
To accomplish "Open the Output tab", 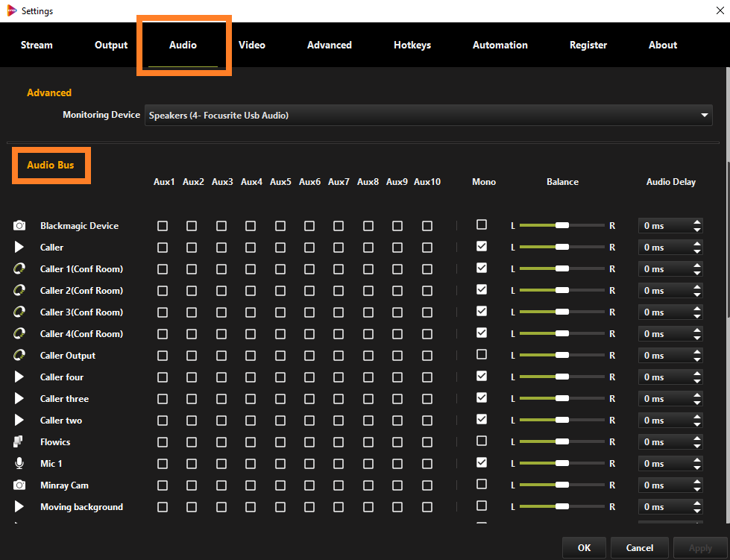I will point(111,45).
